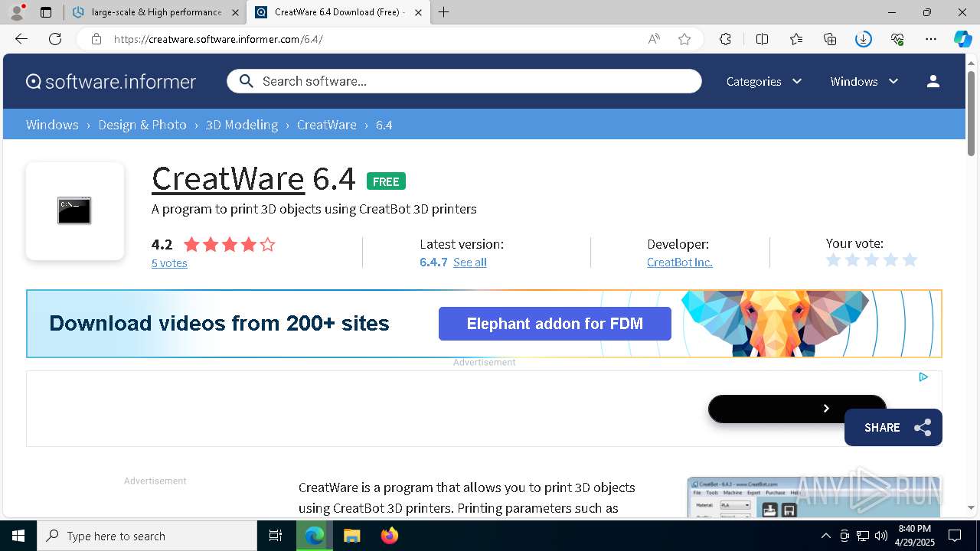
Task: Go to Design & Photo breadcrumb
Action: coord(142,125)
